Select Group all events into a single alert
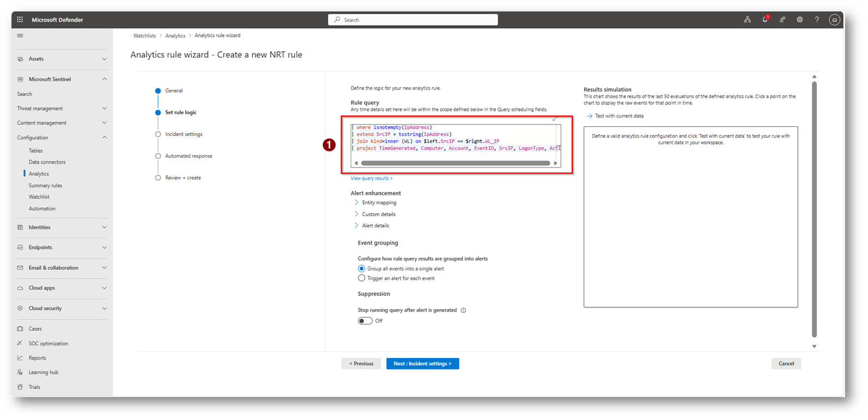The height and width of the screenshot is (420, 868). tap(362, 269)
